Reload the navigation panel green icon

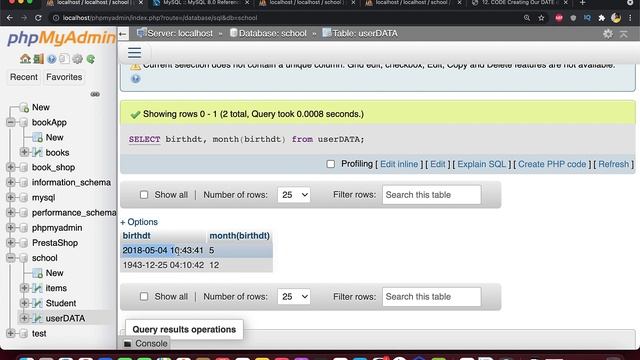tap(91, 59)
